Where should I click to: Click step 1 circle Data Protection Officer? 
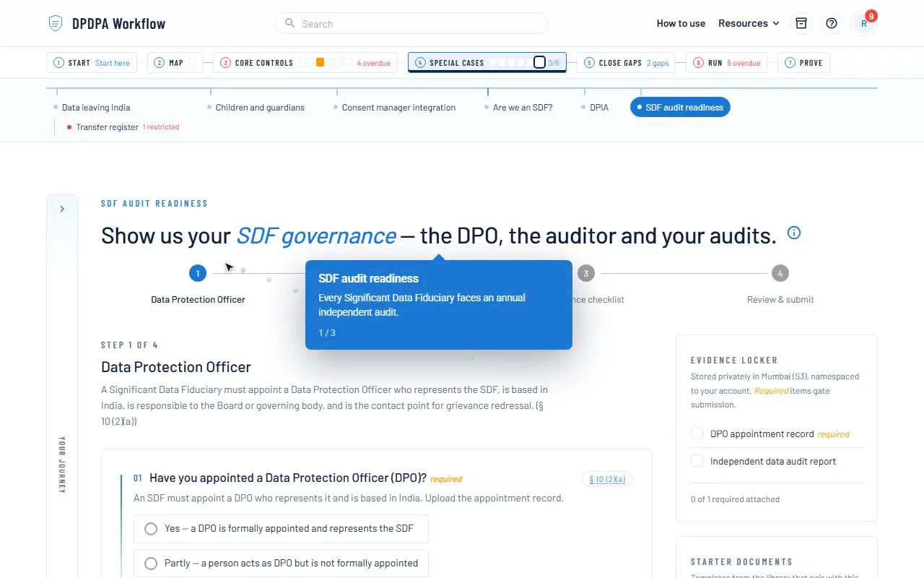(x=198, y=273)
